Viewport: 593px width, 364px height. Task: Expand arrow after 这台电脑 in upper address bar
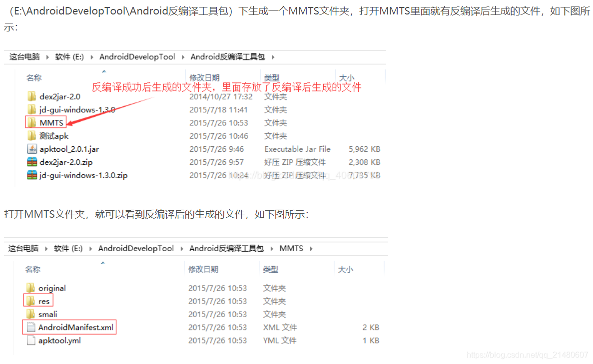point(47,57)
